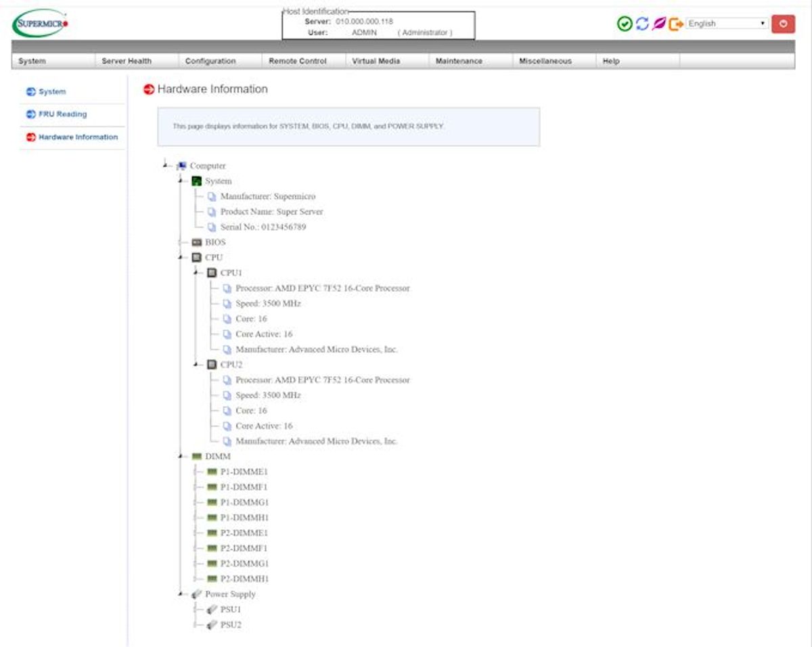This screenshot has height=647, width=812.
Task: Click the blue refresh arrows icon
Action: point(642,24)
